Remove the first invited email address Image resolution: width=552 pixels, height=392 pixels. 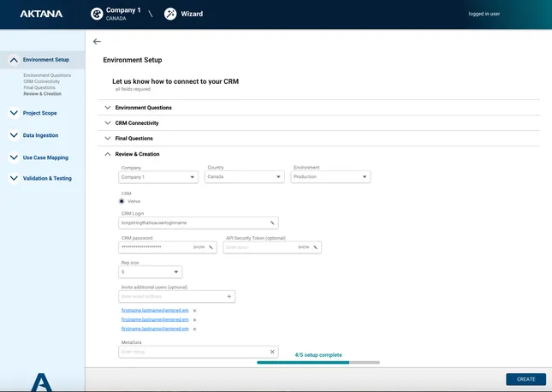coord(194,311)
